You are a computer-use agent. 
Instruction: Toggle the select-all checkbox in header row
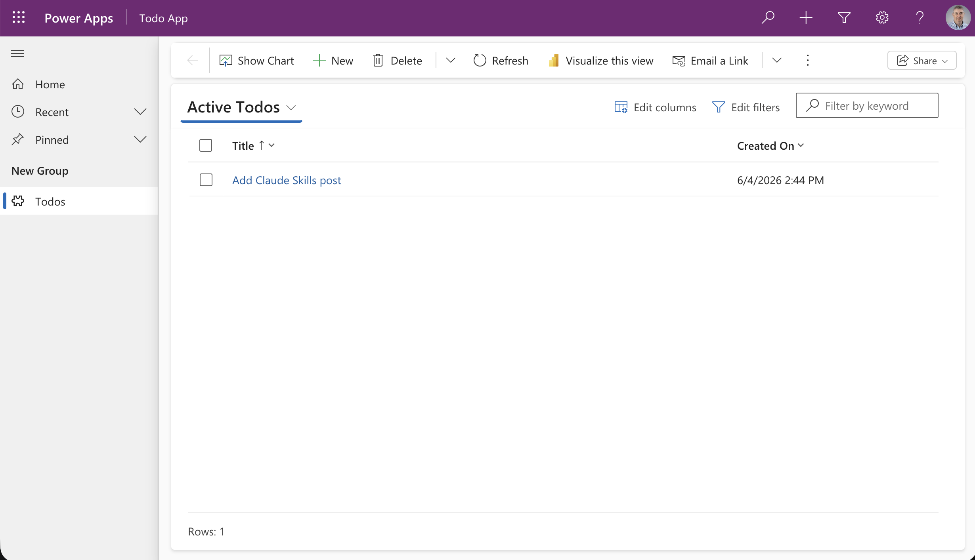206,145
